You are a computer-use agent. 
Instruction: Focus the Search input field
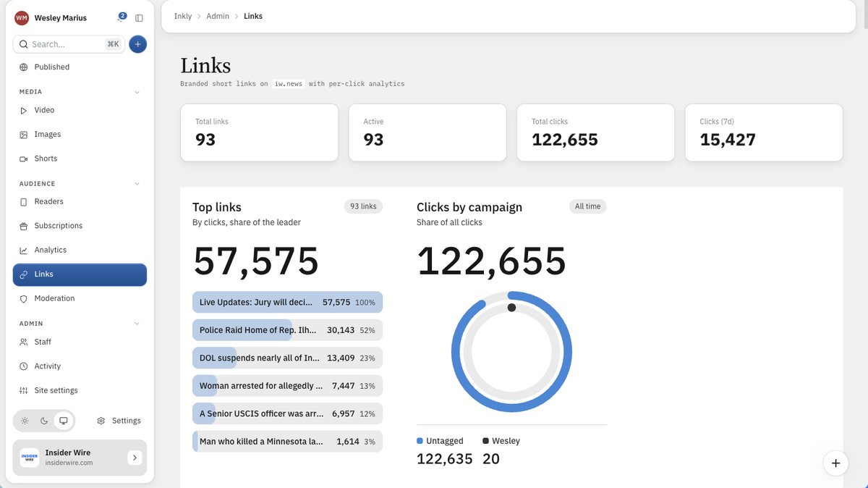pos(69,44)
